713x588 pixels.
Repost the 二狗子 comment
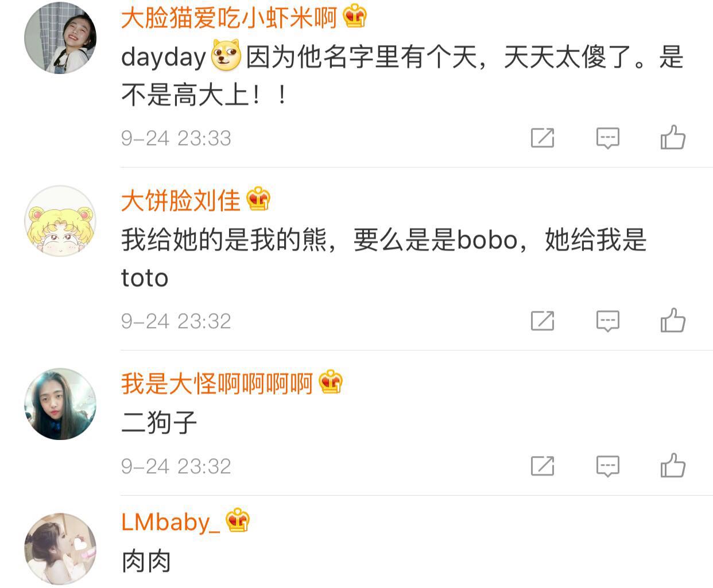pyautogui.click(x=542, y=466)
